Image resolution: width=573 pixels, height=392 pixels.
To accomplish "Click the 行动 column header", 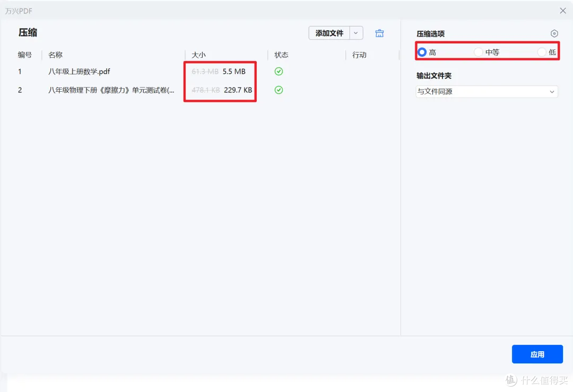I will 359,55.
